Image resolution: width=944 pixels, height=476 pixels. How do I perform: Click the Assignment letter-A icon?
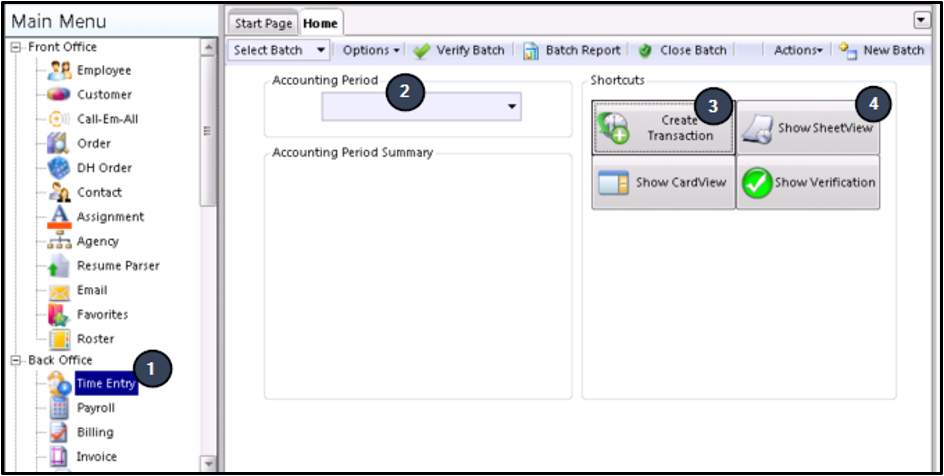(59, 217)
